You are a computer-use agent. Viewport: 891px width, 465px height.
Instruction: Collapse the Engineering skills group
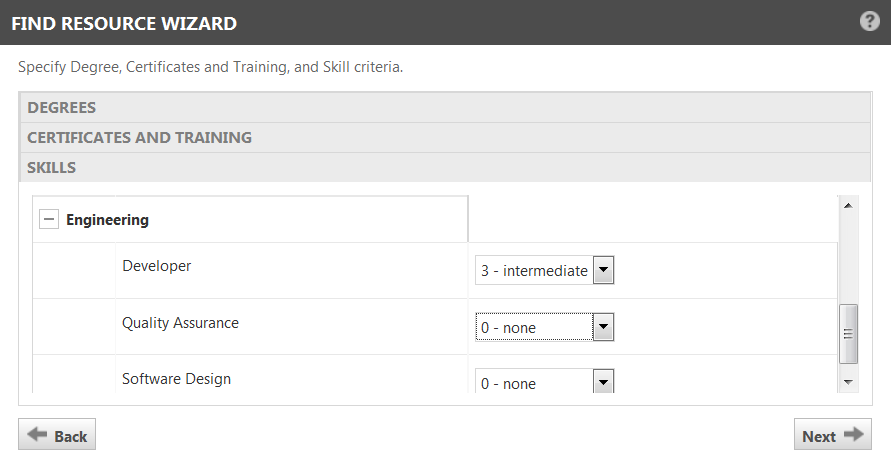pyautogui.click(x=49, y=219)
